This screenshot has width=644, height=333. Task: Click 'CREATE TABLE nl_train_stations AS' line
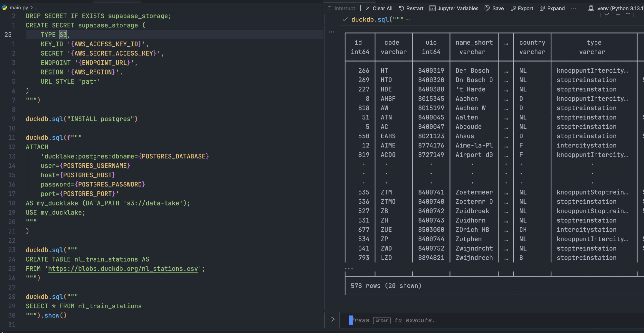(88, 259)
